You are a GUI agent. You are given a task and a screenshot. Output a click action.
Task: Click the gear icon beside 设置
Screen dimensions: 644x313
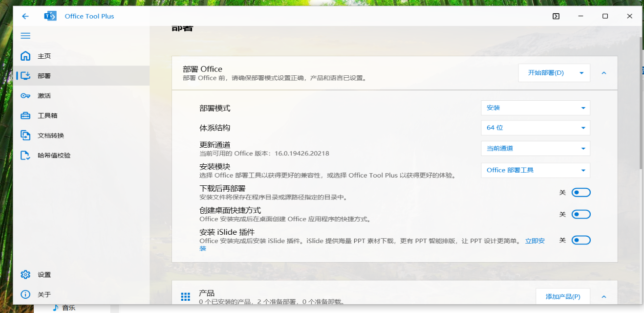(x=25, y=275)
